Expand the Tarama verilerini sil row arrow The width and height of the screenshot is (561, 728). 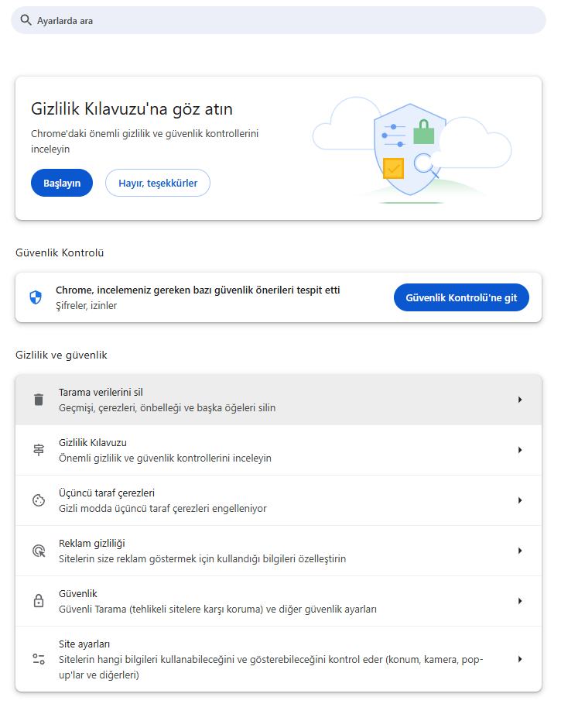[x=520, y=399]
